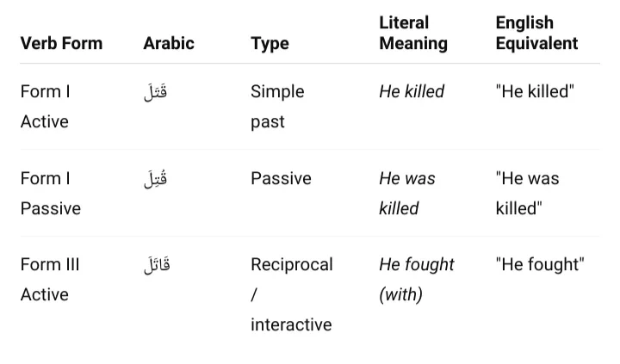Click the "Passive" type cell
The image size is (620, 364).
coord(281,178)
